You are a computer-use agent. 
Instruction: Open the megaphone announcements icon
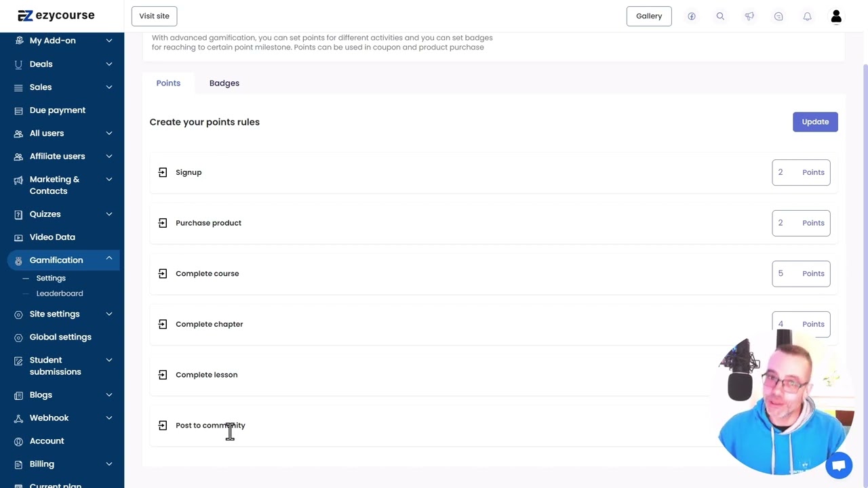click(x=749, y=16)
